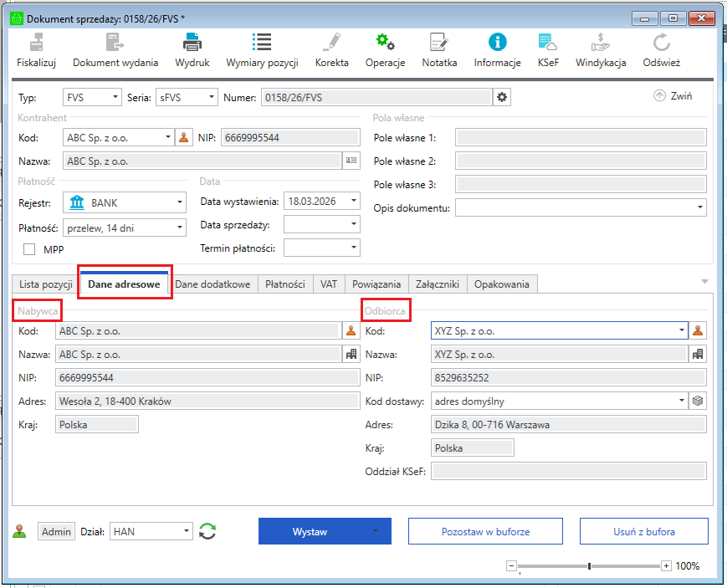Switch to the Lista pozycji tab
This screenshot has width=727, height=588.
click(x=45, y=284)
